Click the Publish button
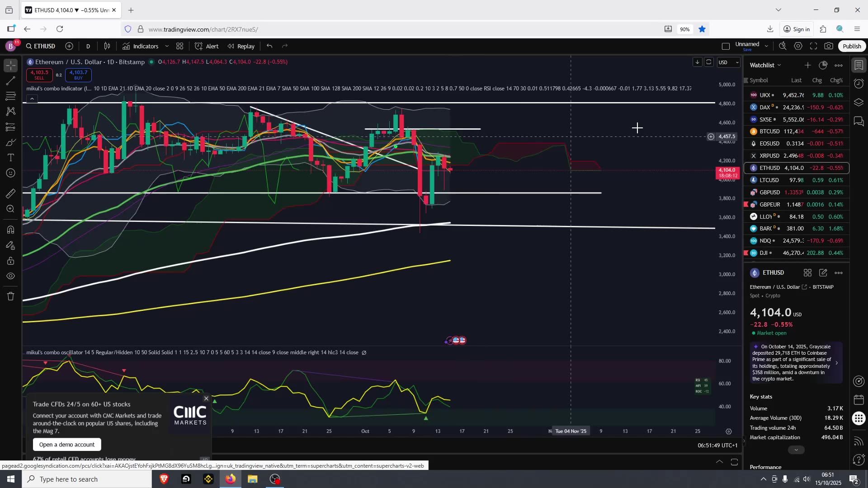Screen dimensions: 868x488 [x=852, y=46]
